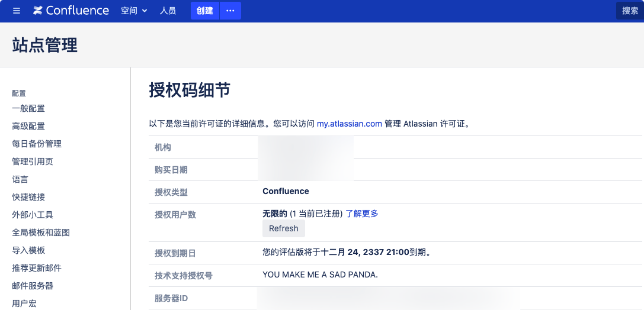This screenshot has width=644, height=310.
Task: Open 一般配置 in sidebar
Action: click(x=28, y=108)
